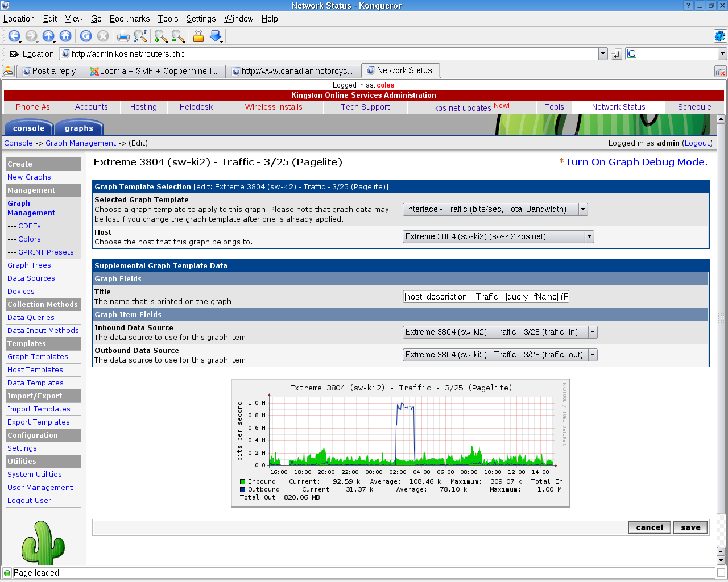Open the Settings link under Configuration

tap(22, 448)
